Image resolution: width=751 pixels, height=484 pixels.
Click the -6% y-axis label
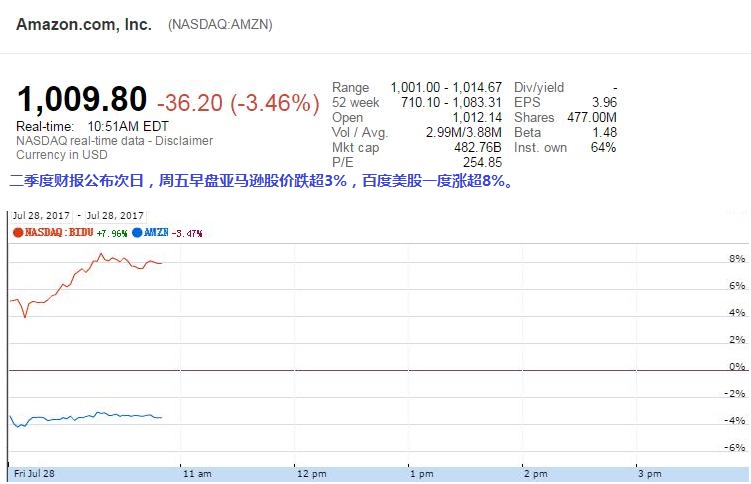(x=735, y=448)
